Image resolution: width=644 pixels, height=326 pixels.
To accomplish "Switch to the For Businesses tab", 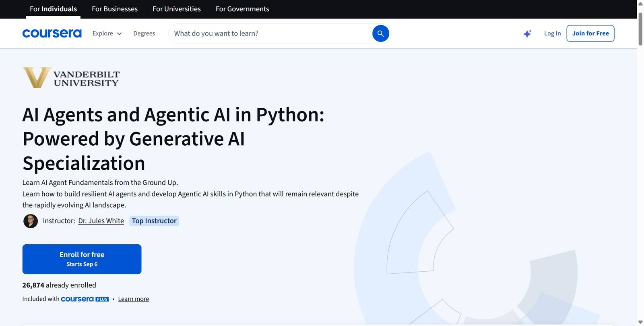I will (115, 9).
